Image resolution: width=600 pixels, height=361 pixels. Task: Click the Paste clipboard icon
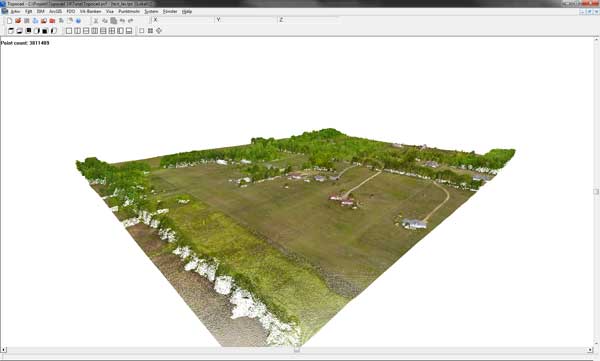click(x=114, y=20)
